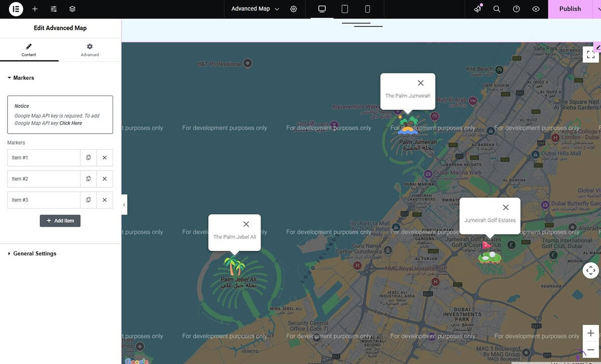Click the Palm Jumeirah island marker
Viewport: 601px width, 364px height.
(x=408, y=125)
